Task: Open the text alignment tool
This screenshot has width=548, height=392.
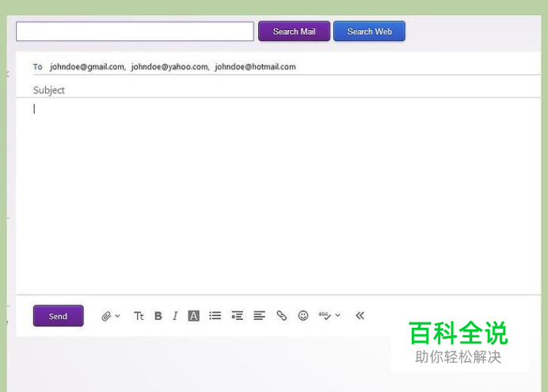Action: pyautogui.click(x=259, y=316)
